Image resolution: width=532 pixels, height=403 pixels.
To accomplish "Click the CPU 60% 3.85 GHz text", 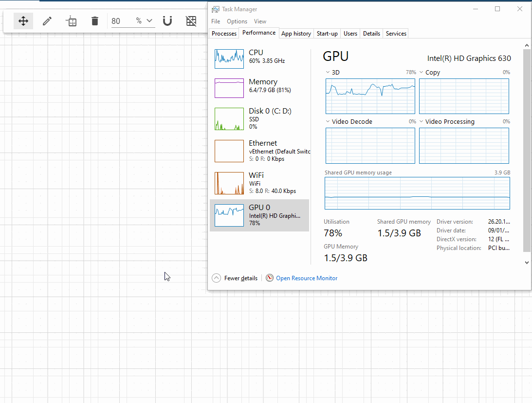I will click(x=267, y=61).
